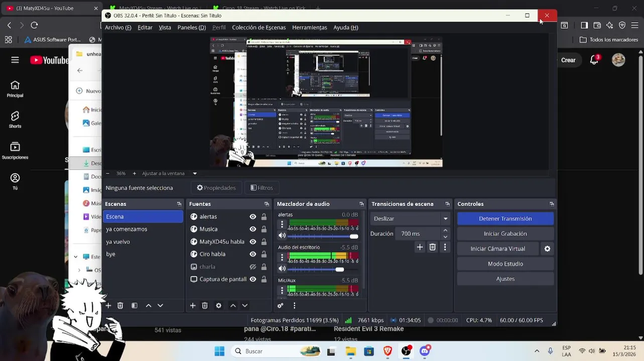Open Audio del escritorio channel options menu
The image size is (644, 361).
(x=282, y=257)
